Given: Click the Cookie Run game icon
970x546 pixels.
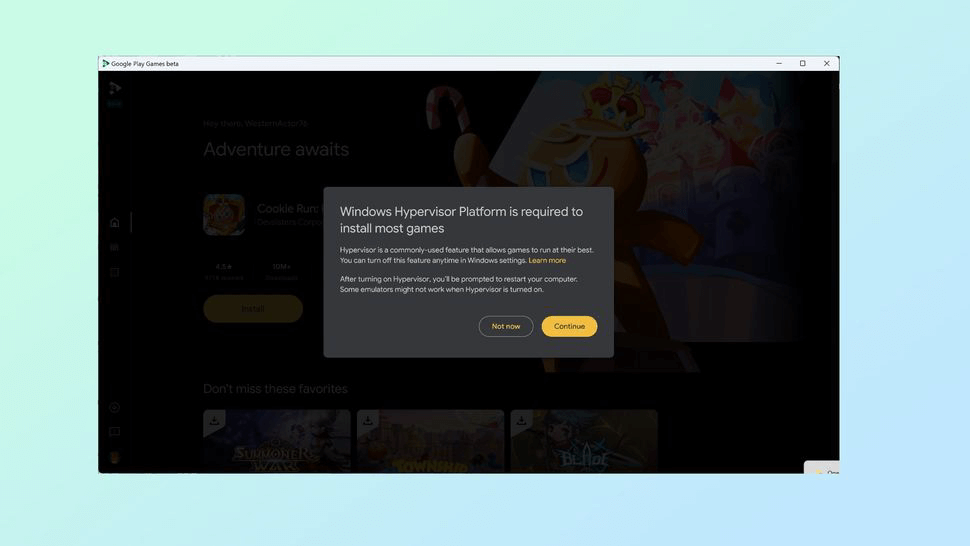Looking at the screenshot, I should (x=224, y=215).
